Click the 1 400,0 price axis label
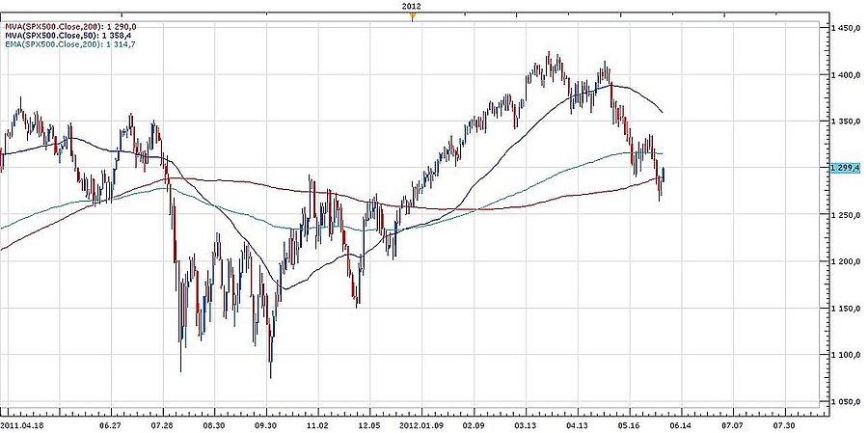This screenshot has height=433, width=868. (x=846, y=75)
